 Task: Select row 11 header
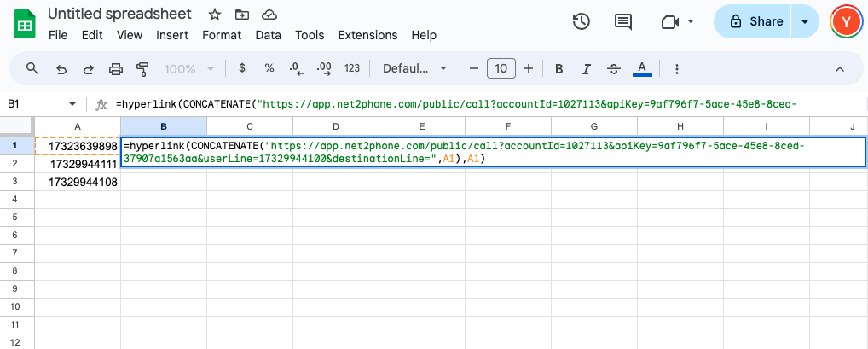pos(15,324)
